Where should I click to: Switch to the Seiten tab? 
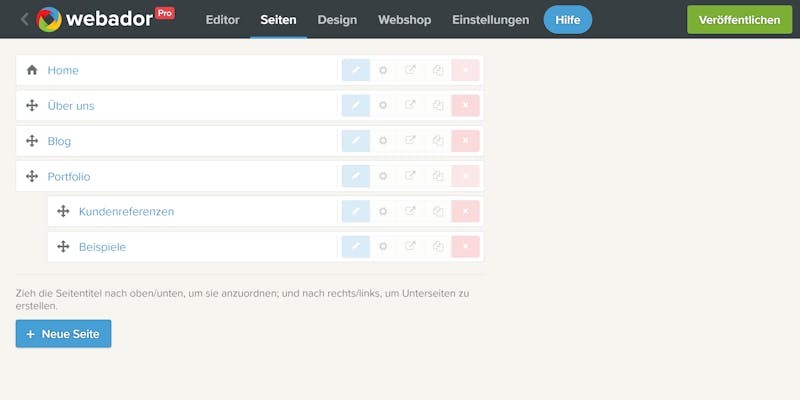[278, 20]
